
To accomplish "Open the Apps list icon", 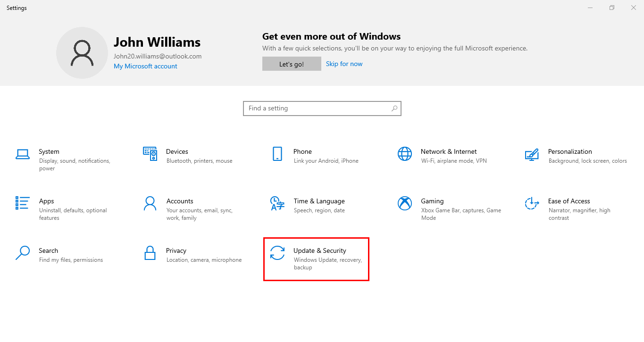I will [x=23, y=203].
